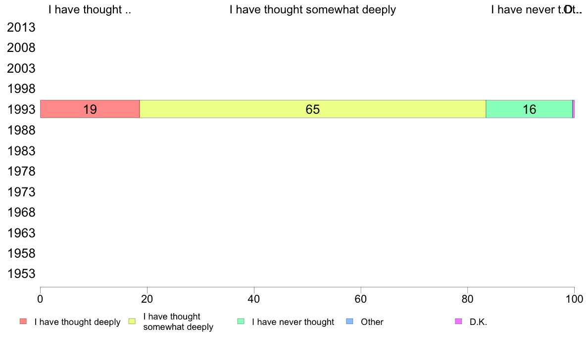Click the green 'I have never thought' legend swatch
588x364 pixels.
coord(241,321)
